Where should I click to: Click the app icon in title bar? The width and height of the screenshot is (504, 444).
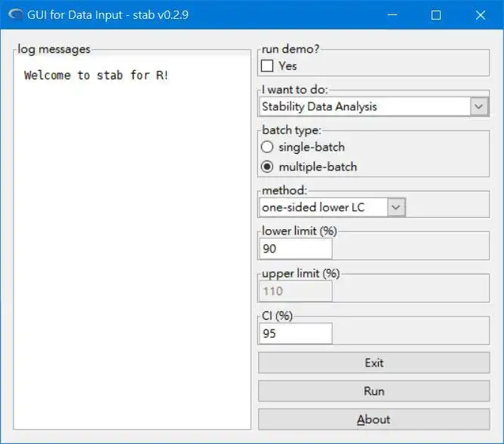(x=15, y=14)
